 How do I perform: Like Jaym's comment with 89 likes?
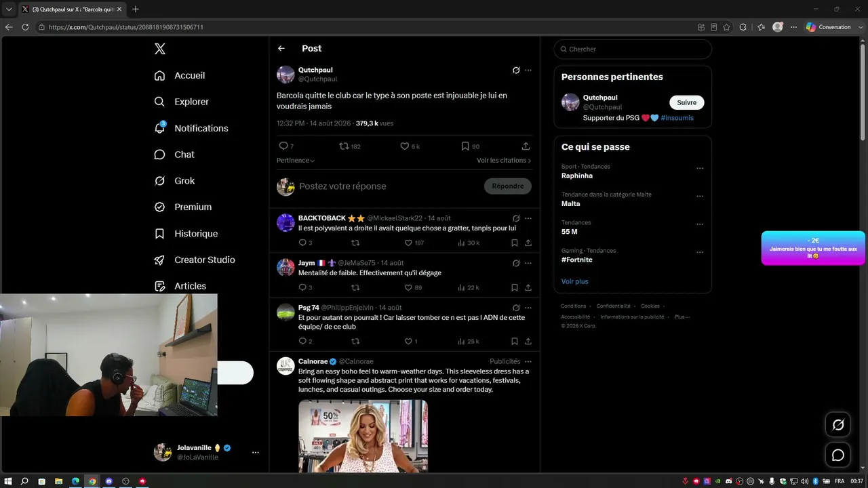click(x=408, y=287)
